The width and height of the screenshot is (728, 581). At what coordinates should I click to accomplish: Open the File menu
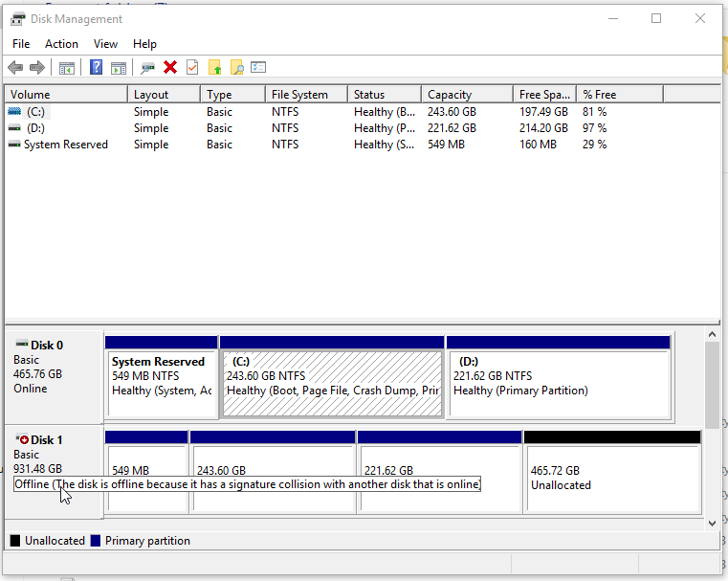pos(21,44)
